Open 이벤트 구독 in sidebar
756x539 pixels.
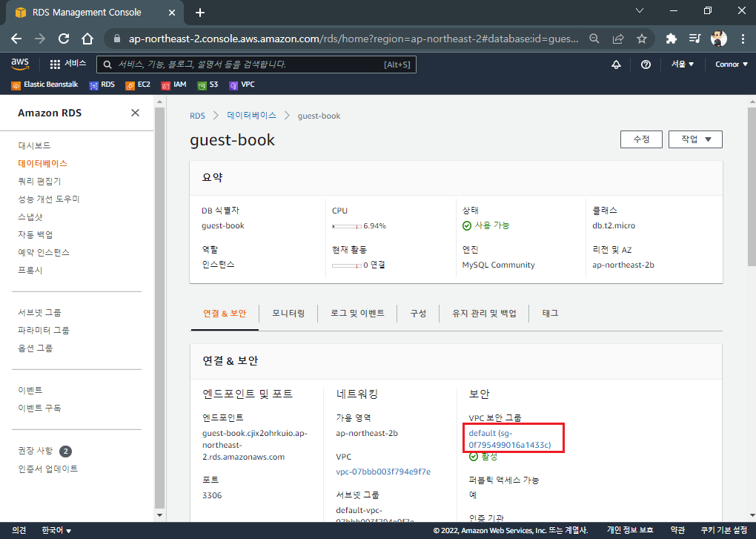[39, 408]
